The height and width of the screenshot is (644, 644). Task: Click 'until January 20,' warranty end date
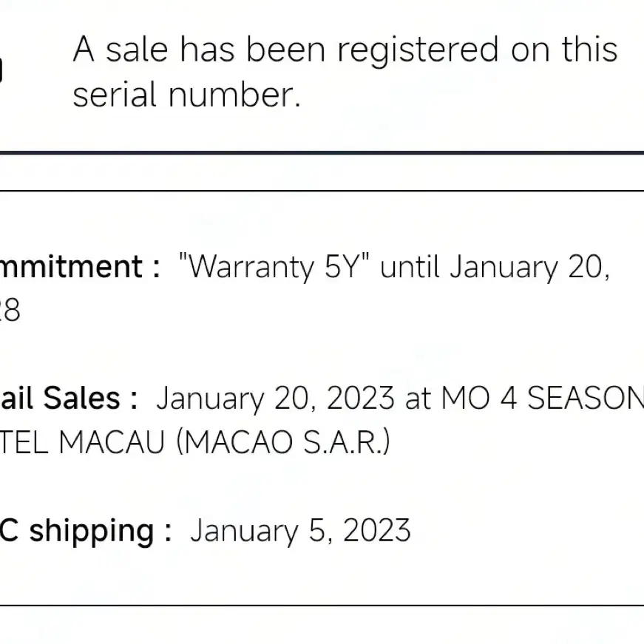coord(495,267)
